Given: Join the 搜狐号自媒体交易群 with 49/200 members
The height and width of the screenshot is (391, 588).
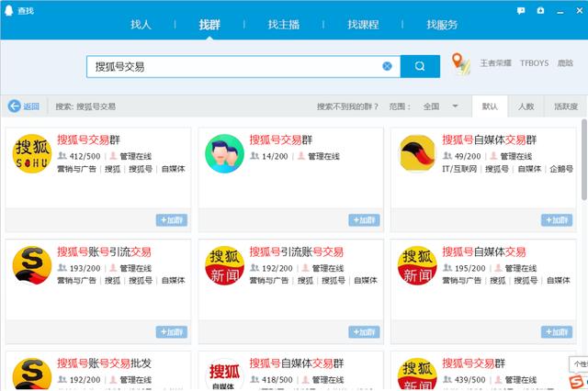Looking at the screenshot, I should [x=556, y=220].
